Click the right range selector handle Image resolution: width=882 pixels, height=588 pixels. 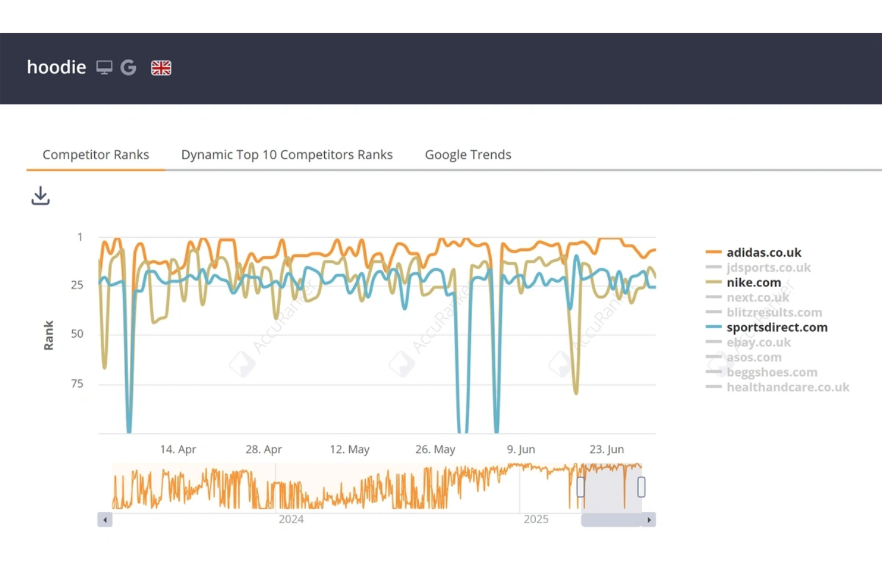[641, 487]
